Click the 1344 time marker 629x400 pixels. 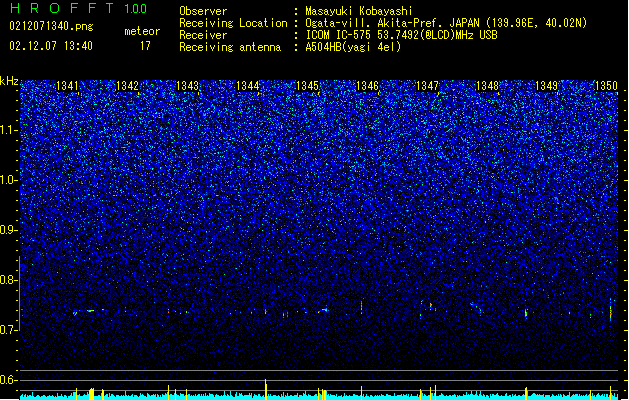pos(248,86)
